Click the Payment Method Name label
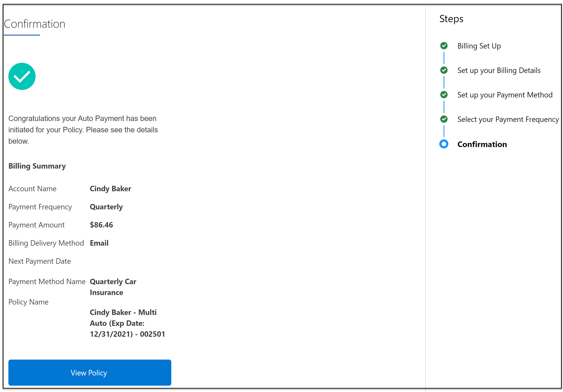 coord(47,282)
